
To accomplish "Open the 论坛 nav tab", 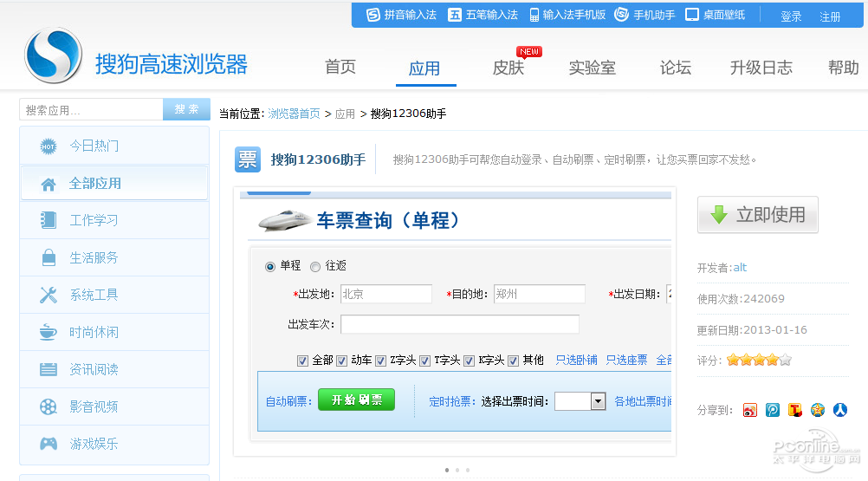I will click(x=676, y=68).
